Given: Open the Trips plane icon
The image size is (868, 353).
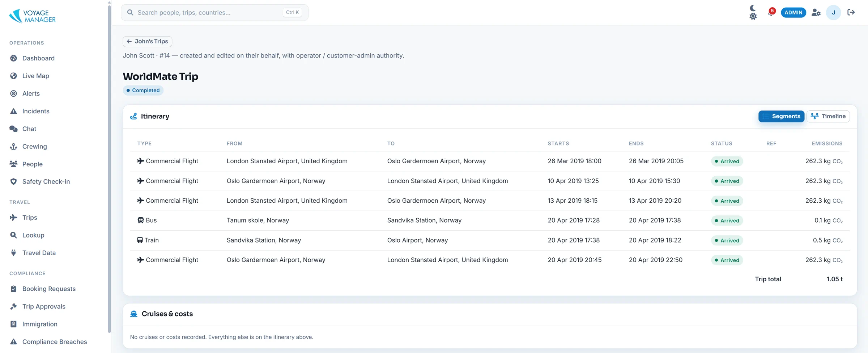Looking at the screenshot, I should [13, 218].
